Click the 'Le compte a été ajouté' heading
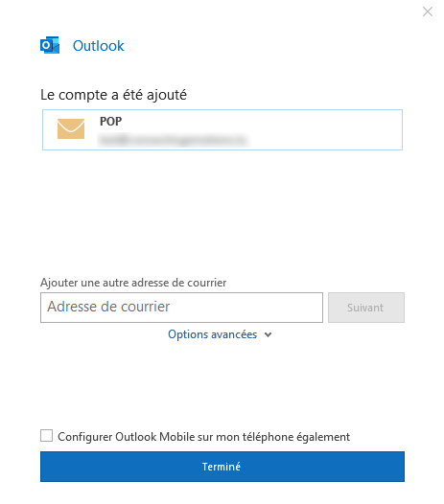 point(113,95)
